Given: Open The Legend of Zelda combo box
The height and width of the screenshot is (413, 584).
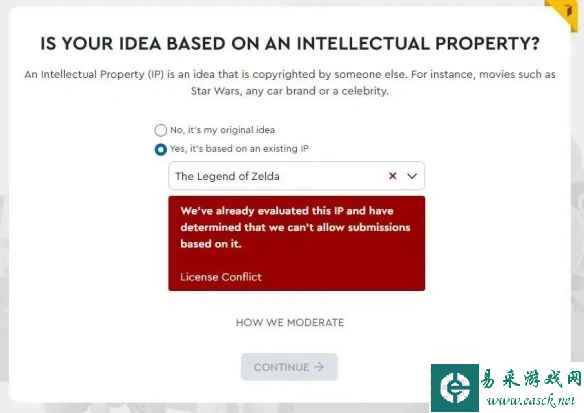Looking at the screenshot, I should 296,176.
